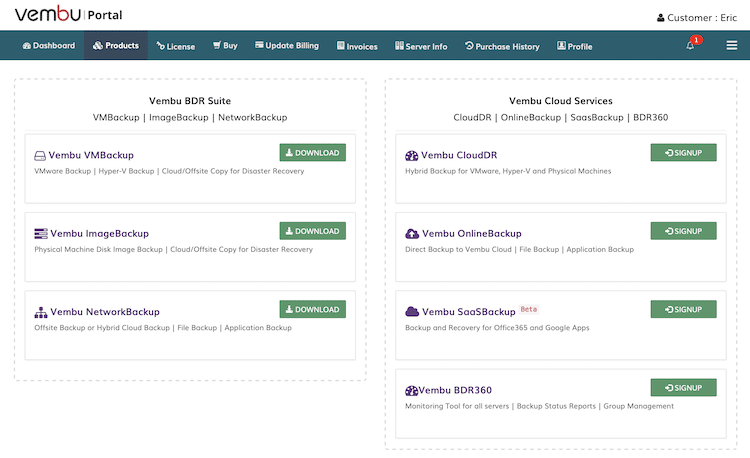750x458 pixels.
Task: Click the Vembu OnlineBackup cloud icon
Action: pos(411,234)
